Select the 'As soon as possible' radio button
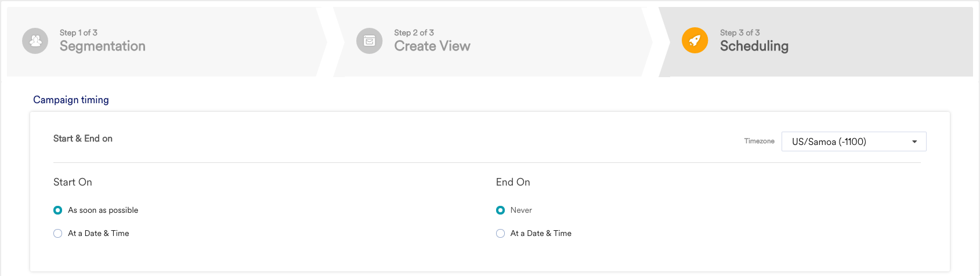The width and height of the screenshot is (980, 276). [x=57, y=210]
